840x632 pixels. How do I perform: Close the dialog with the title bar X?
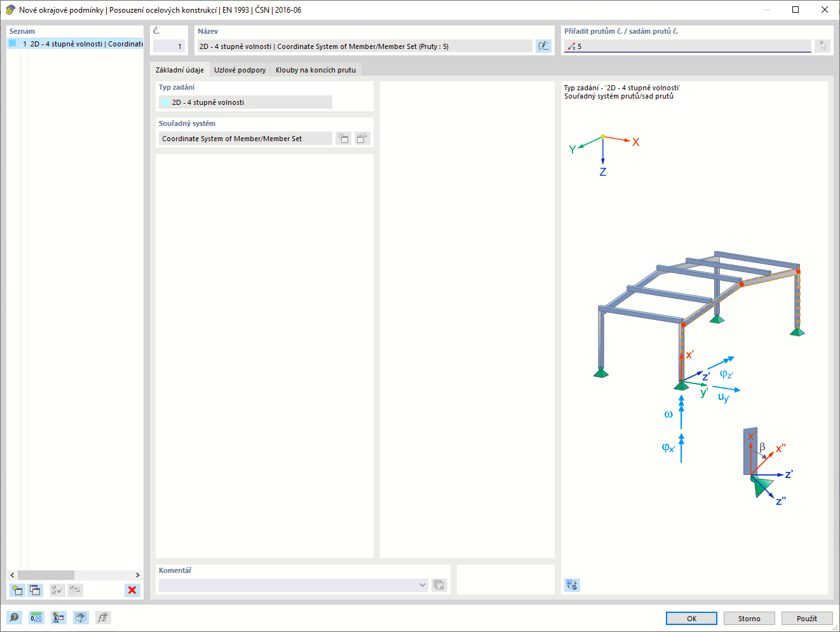pyautogui.click(x=825, y=10)
